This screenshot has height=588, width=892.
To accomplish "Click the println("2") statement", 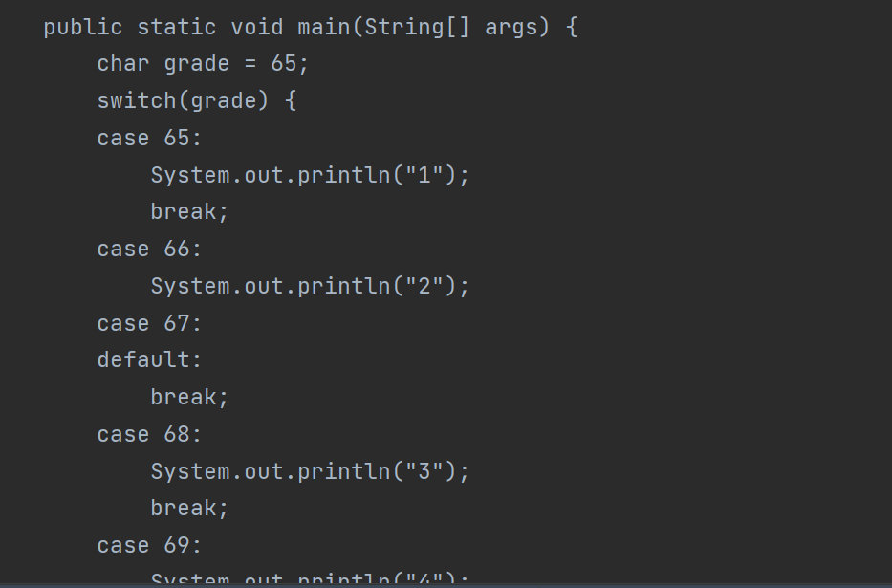I will click(310, 286).
